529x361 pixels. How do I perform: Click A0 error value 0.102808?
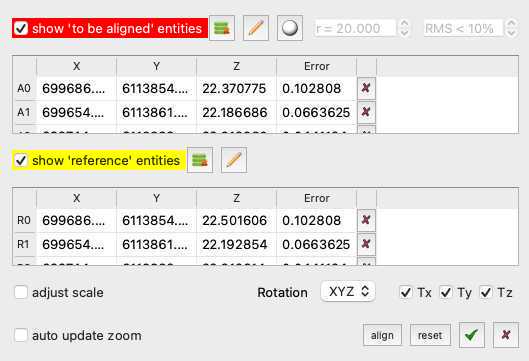(316, 89)
